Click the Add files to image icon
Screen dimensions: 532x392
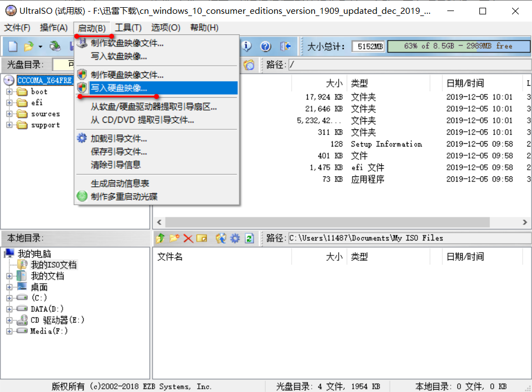click(221, 238)
